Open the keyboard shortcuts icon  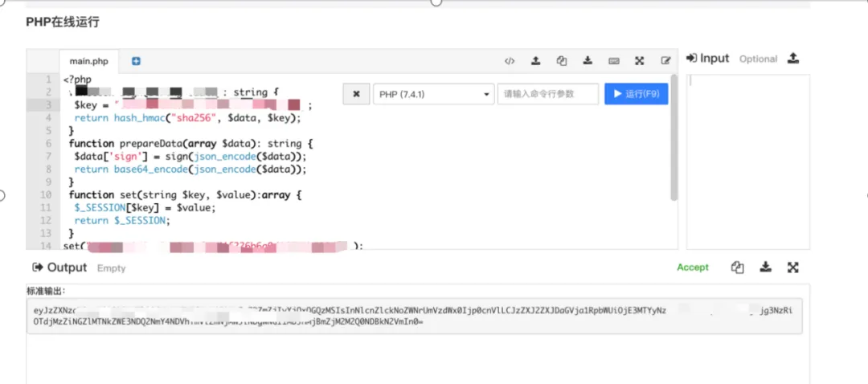pyautogui.click(x=614, y=61)
